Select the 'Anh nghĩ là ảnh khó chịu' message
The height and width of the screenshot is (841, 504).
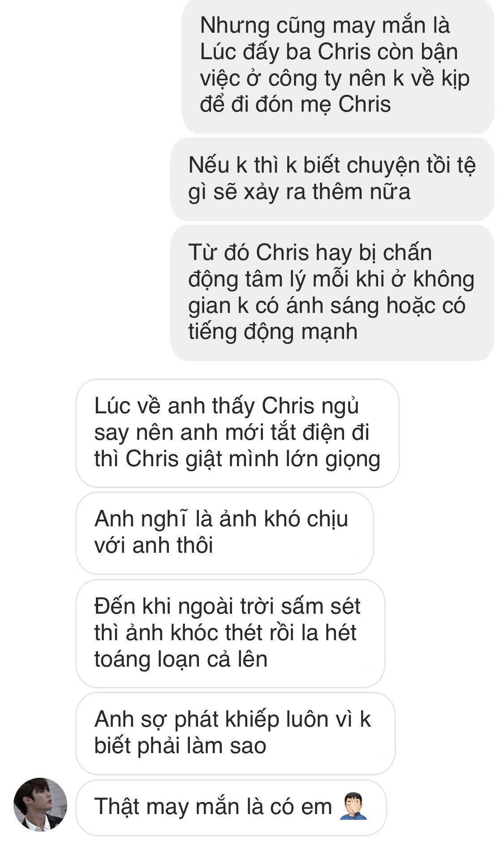(x=224, y=533)
